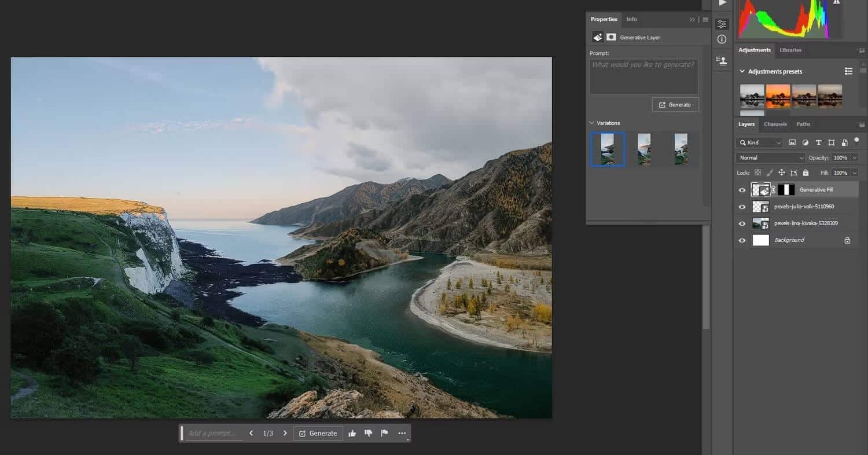Hide the Generative Fill layer
The image size is (868, 455).
point(742,190)
